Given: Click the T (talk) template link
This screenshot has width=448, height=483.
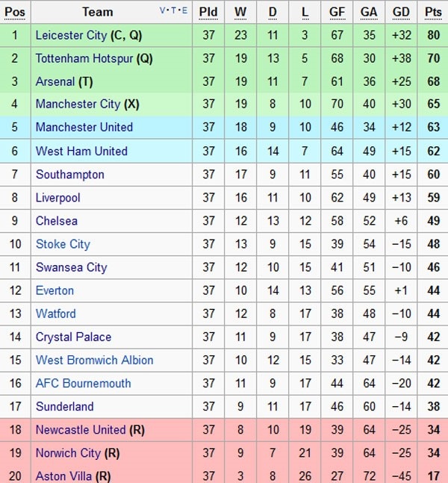Looking at the screenshot, I should click(174, 11).
